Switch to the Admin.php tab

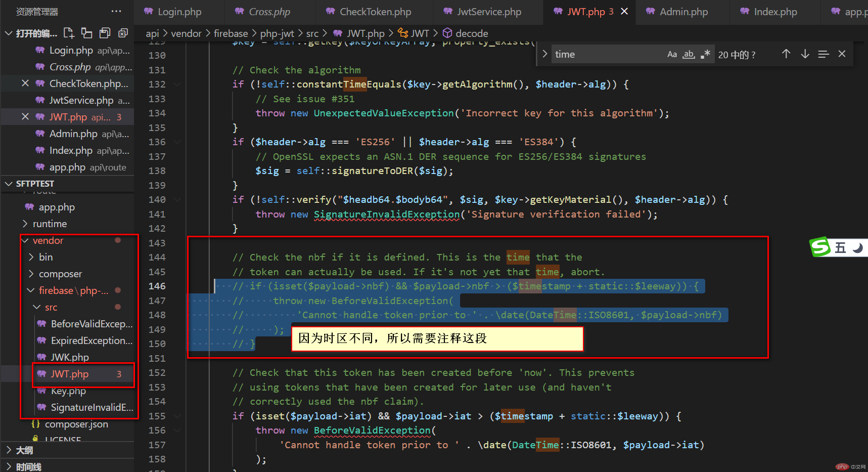click(x=683, y=12)
